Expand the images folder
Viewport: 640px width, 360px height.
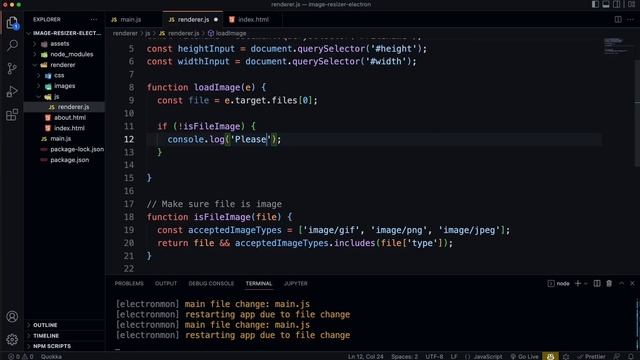point(64,86)
